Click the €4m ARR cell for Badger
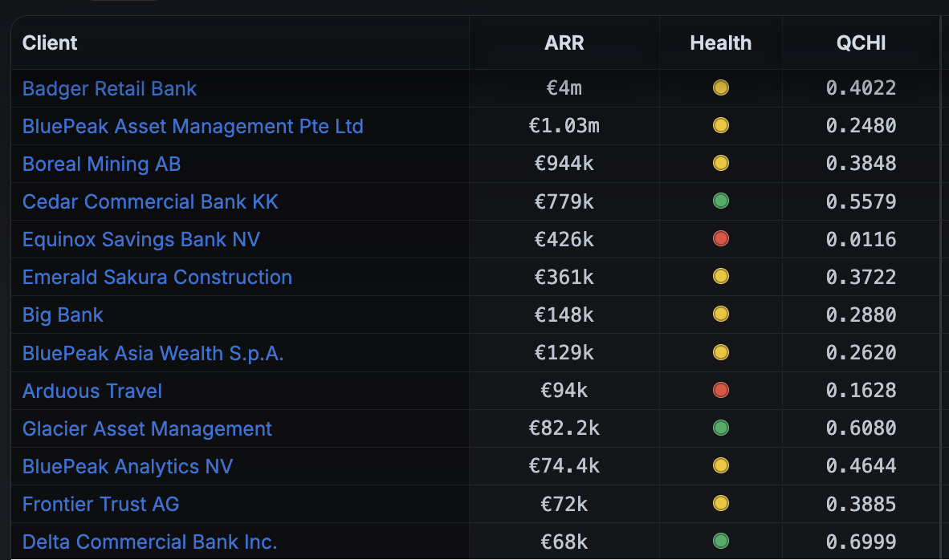Viewport: 949px width, 560px height. 564,88
